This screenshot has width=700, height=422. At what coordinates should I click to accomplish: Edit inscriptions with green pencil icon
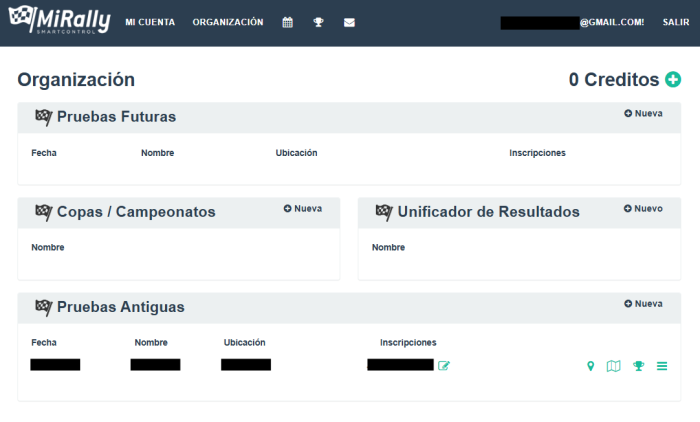[x=444, y=365]
